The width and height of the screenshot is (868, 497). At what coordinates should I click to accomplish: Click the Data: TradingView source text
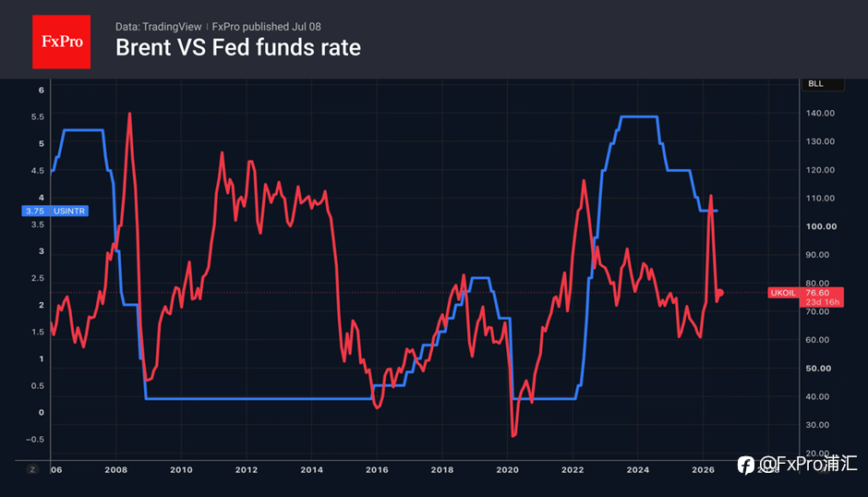pyautogui.click(x=158, y=27)
